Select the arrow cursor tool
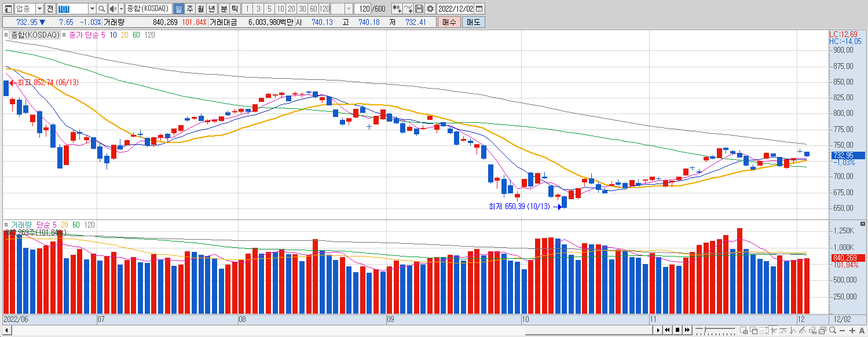 tap(774, 331)
